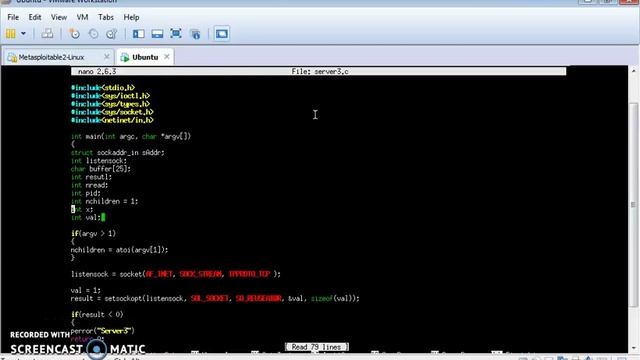Screen dimensions: 640x360
Task: Open the Tabs menu
Action: point(106,17)
